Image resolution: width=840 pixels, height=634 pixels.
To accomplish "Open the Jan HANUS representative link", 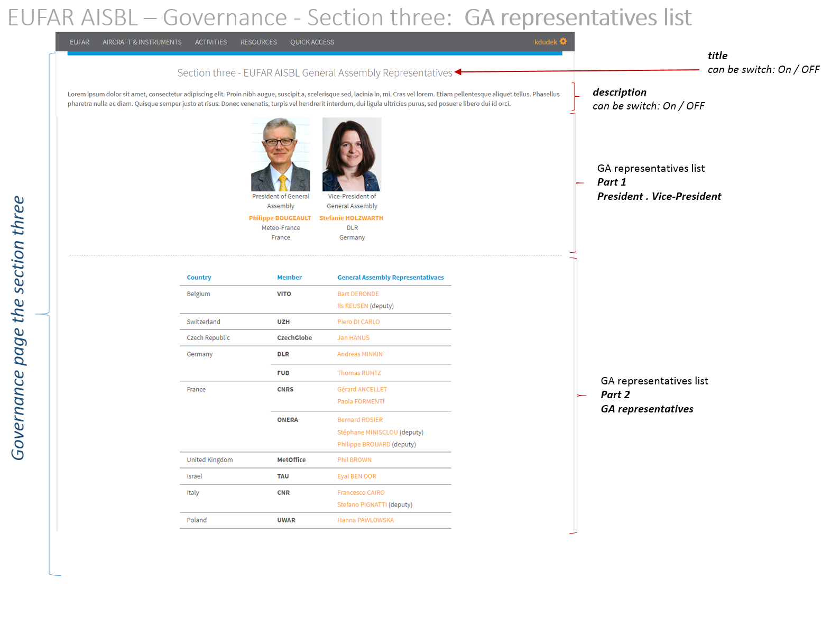I will click(x=353, y=338).
